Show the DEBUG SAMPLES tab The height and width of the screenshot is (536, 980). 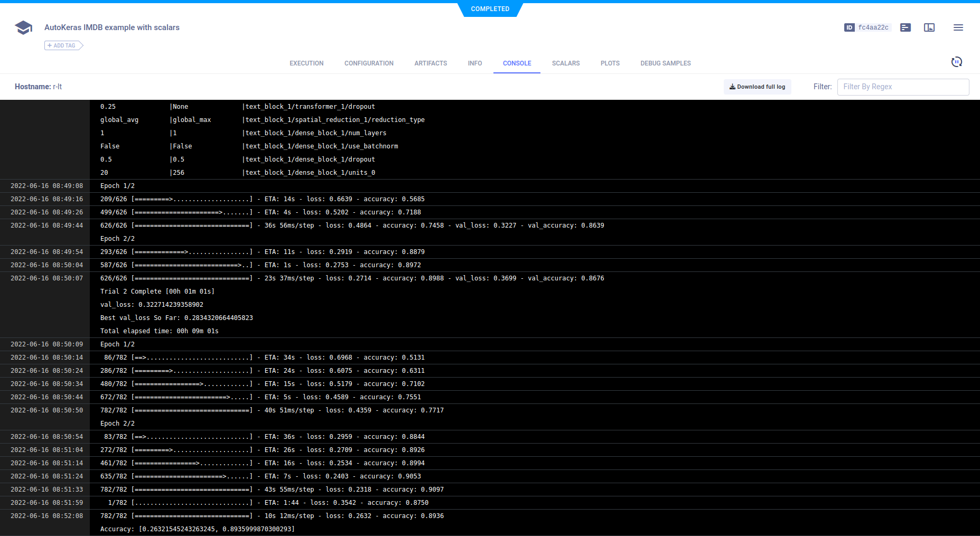pyautogui.click(x=665, y=63)
